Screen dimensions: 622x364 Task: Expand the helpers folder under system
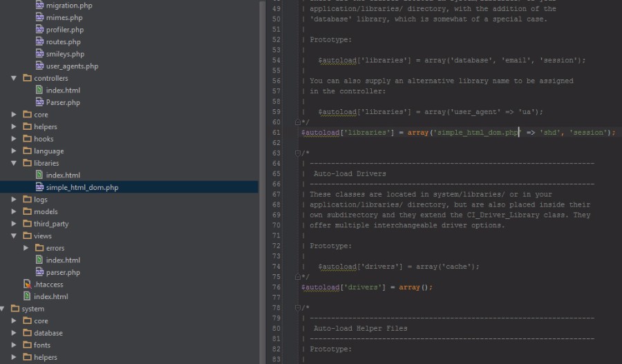[14, 357]
